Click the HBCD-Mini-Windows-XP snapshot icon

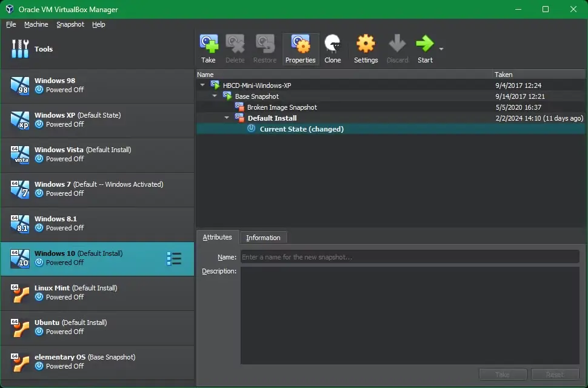(215, 85)
